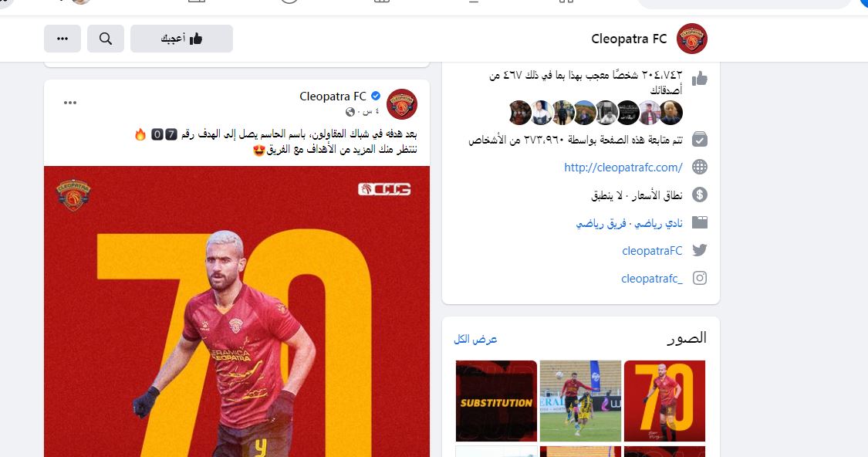868x457 pixels.
Task: Click the globe privacy icon under post name
Action: coord(350,112)
